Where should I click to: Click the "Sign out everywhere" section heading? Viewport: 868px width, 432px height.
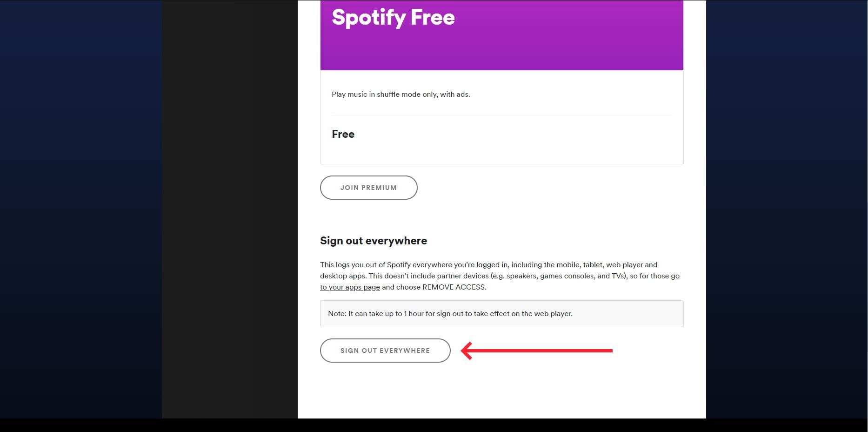coord(373,241)
